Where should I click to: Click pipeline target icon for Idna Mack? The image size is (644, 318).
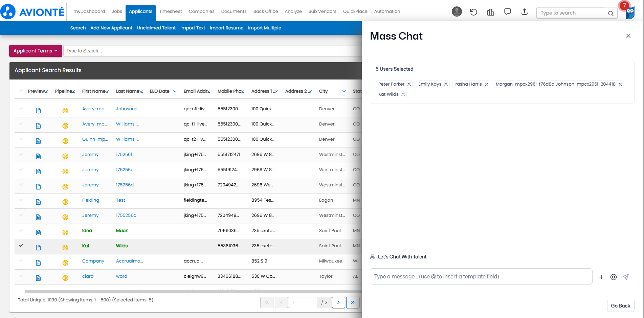click(65, 232)
